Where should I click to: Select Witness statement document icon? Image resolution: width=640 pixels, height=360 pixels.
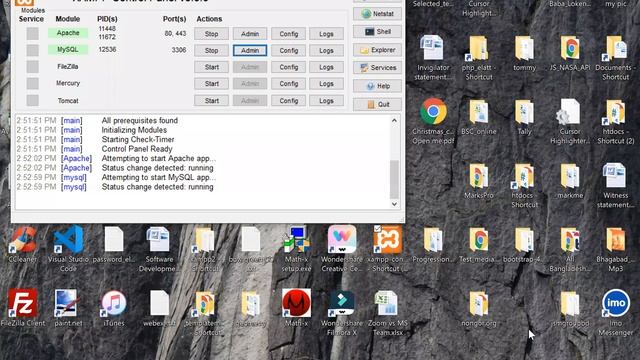[x=616, y=185]
